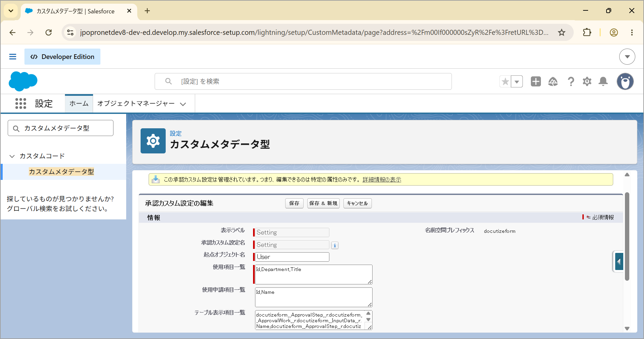Open the hamburger navigation menu
The height and width of the screenshot is (339, 644).
pyautogui.click(x=13, y=57)
